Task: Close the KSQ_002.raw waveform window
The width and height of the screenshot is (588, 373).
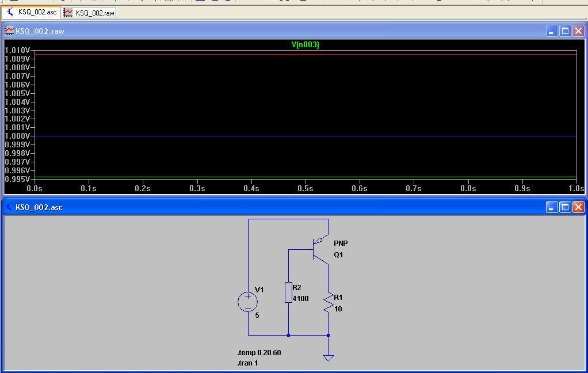Action: click(x=578, y=31)
